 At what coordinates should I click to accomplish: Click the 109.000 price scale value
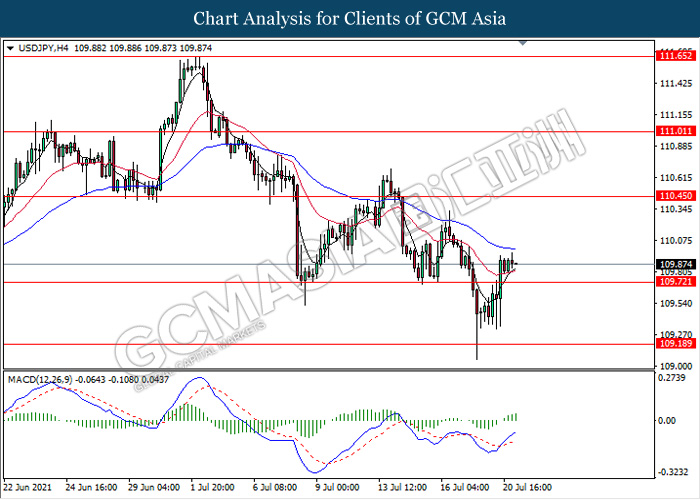point(676,366)
